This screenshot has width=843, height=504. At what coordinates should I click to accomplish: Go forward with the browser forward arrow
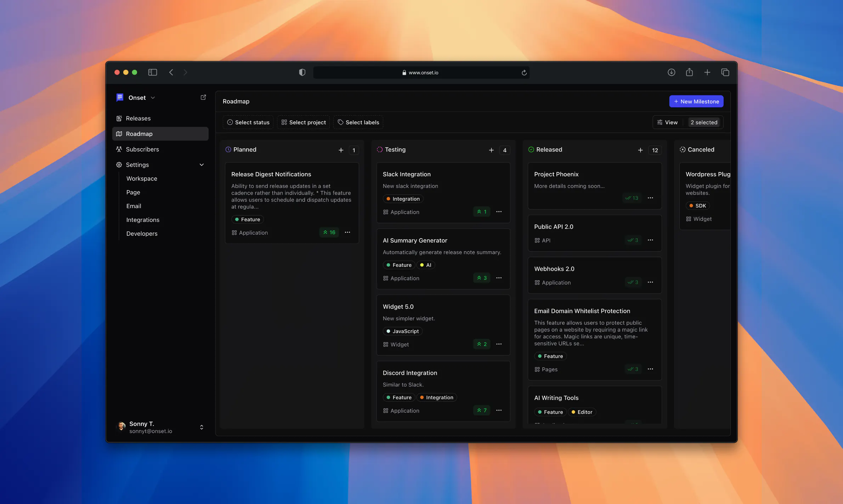[x=185, y=72]
